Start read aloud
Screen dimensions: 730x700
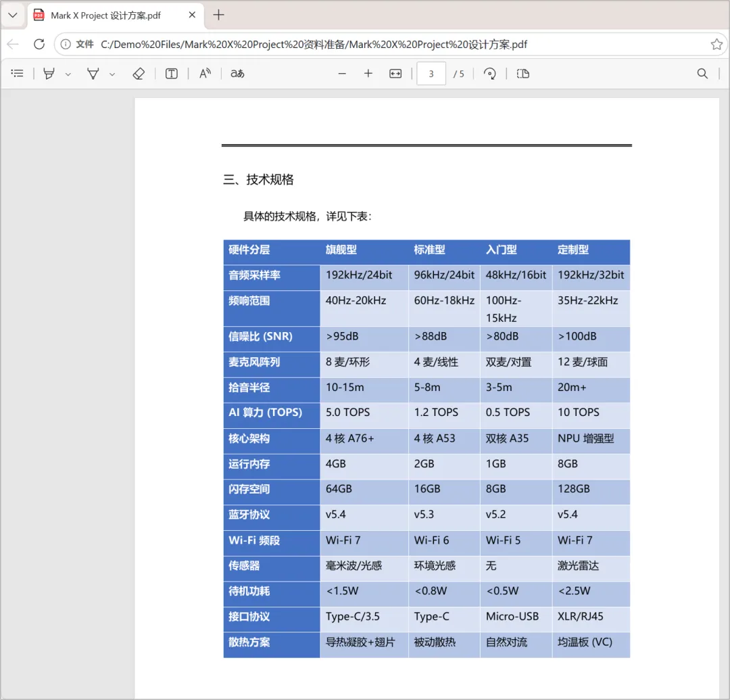(x=205, y=74)
